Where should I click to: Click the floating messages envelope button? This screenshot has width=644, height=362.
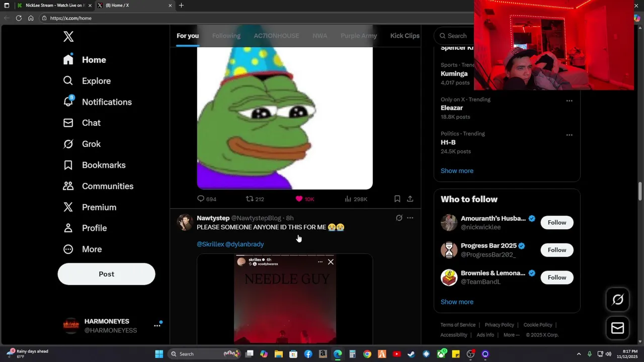point(618,328)
